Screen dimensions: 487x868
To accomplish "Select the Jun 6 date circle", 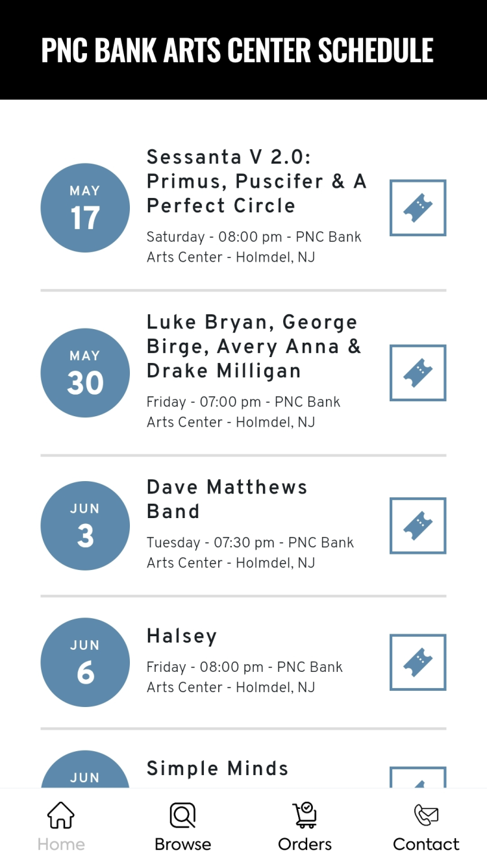I will [x=85, y=662].
